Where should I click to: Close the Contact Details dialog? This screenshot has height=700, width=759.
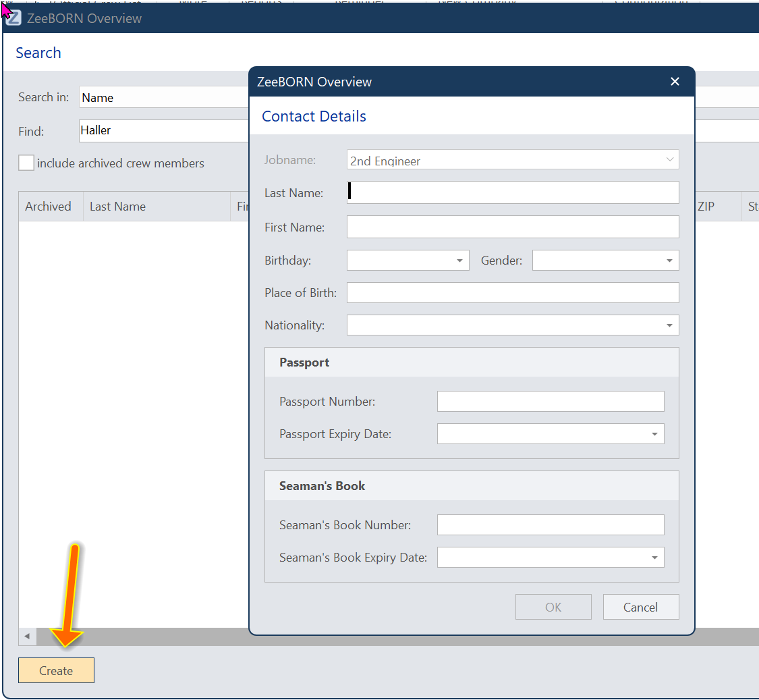(x=675, y=82)
